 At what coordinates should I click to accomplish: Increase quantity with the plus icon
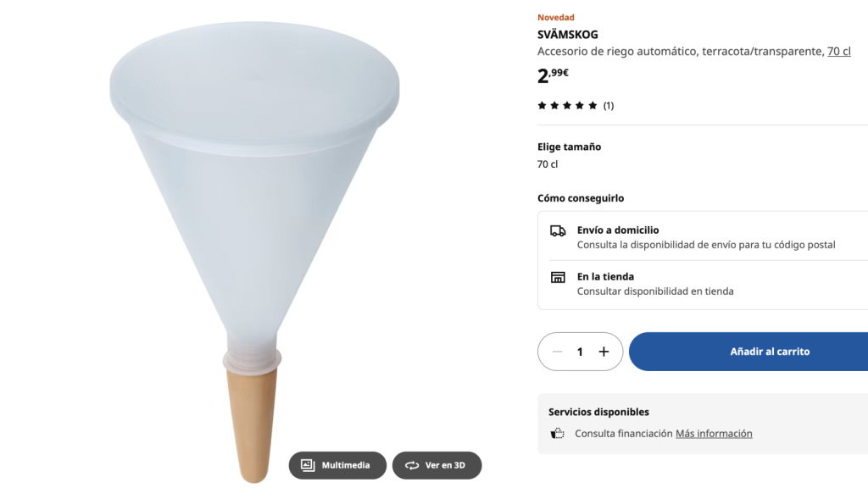[604, 352]
